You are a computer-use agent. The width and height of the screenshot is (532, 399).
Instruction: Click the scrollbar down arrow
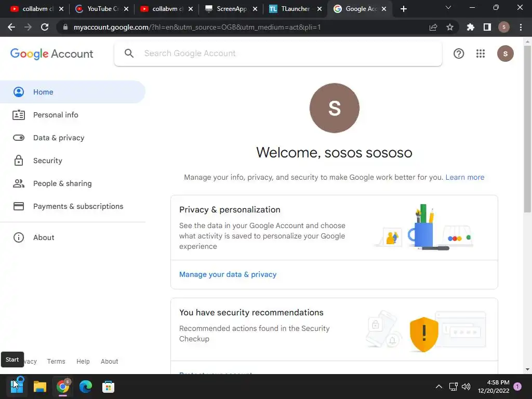pos(527,369)
